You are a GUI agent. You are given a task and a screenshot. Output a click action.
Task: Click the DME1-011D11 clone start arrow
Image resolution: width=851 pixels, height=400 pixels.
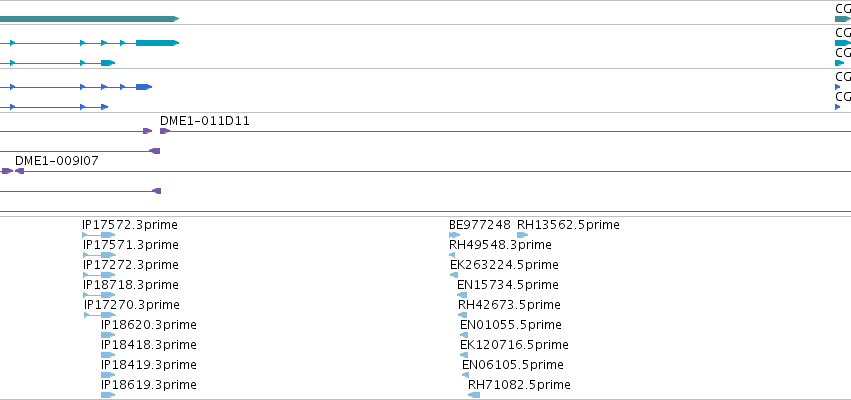tap(165, 131)
